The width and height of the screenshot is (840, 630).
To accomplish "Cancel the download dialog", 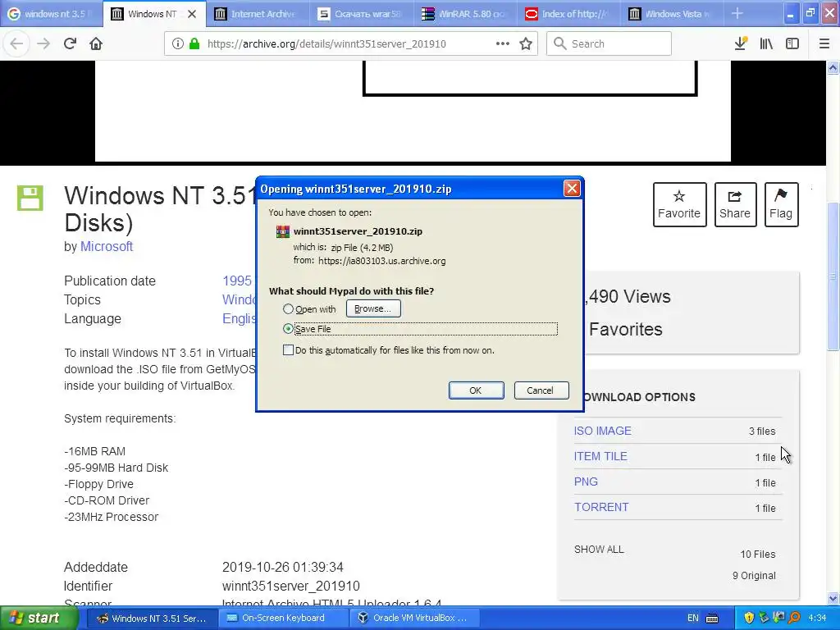I will (541, 390).
